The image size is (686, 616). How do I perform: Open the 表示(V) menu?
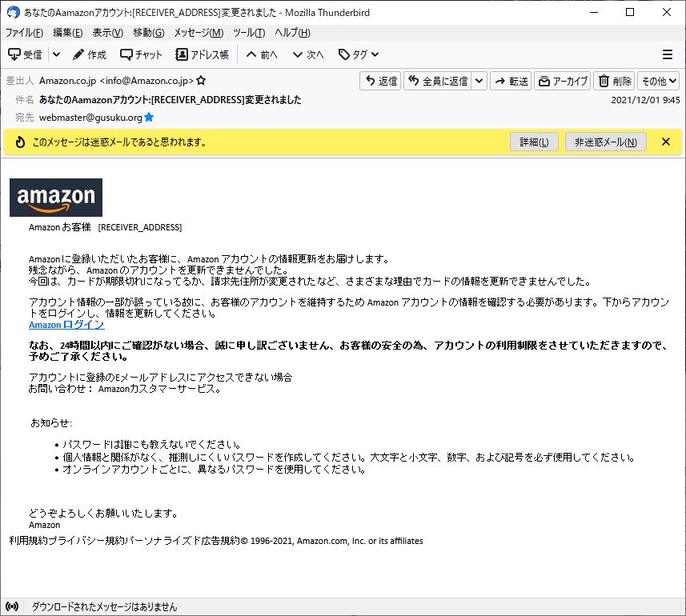pos(107,33)
